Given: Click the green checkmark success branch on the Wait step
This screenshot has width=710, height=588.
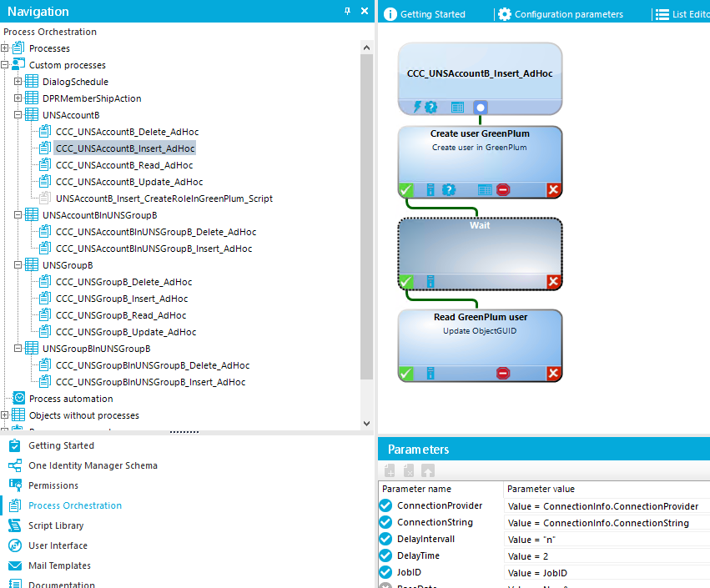Looking at the screenshot, I should [406, 282].
